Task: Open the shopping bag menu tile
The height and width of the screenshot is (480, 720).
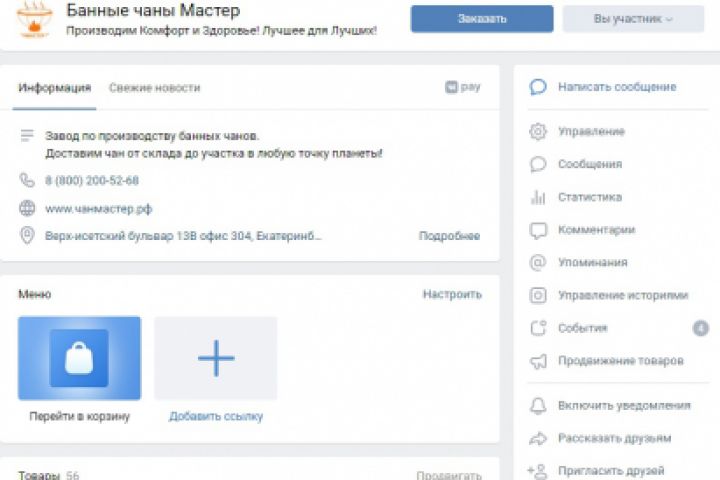Action: [x=79, y=358]
